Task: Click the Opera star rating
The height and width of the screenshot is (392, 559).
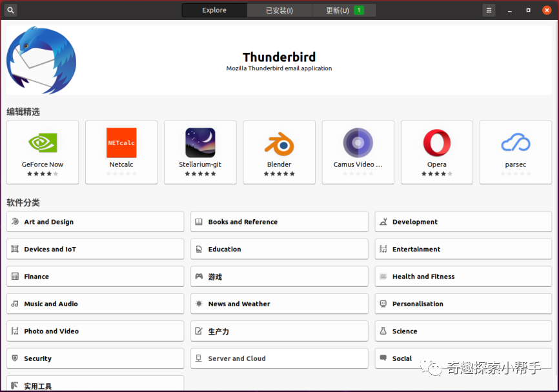Action: click(x=437, y=173)
